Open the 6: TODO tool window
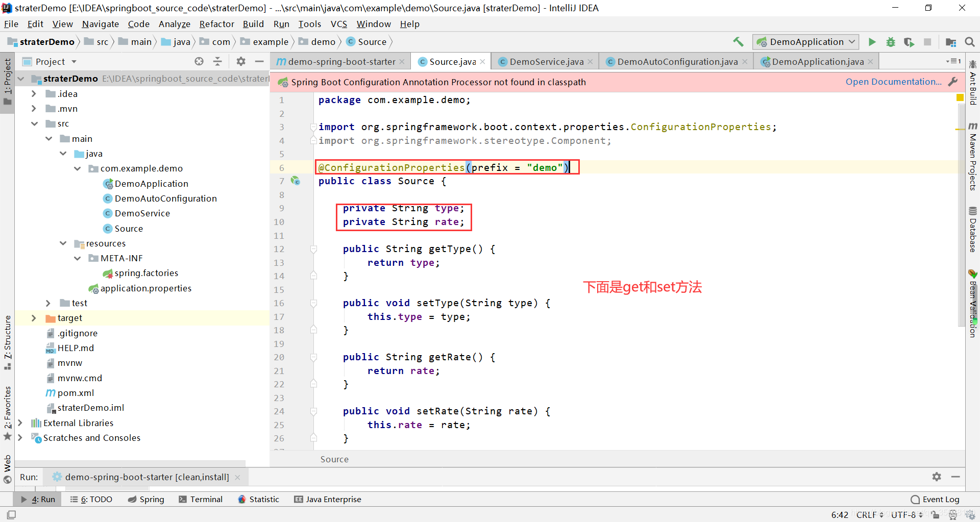The width and height of the screenshot is (980, 522). [91, 500]
